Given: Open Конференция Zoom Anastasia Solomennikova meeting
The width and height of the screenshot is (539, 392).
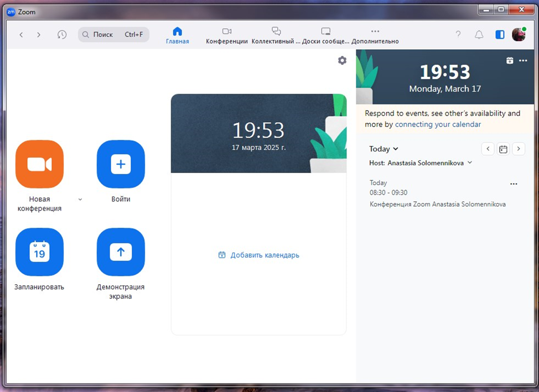Looking at the screenshot, I should tap(438, 204).
